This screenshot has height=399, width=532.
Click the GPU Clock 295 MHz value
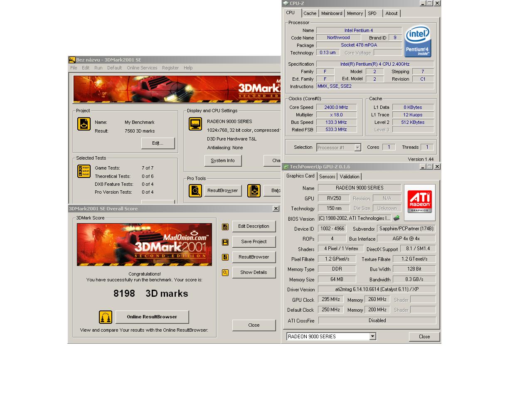[331, 299]
